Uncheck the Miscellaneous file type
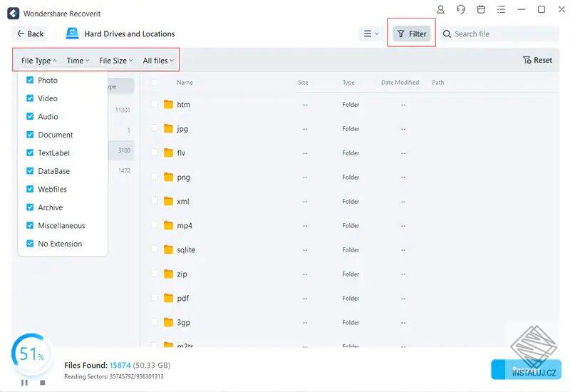This screenshot has width=570, height=392. [x=30, y=225]
